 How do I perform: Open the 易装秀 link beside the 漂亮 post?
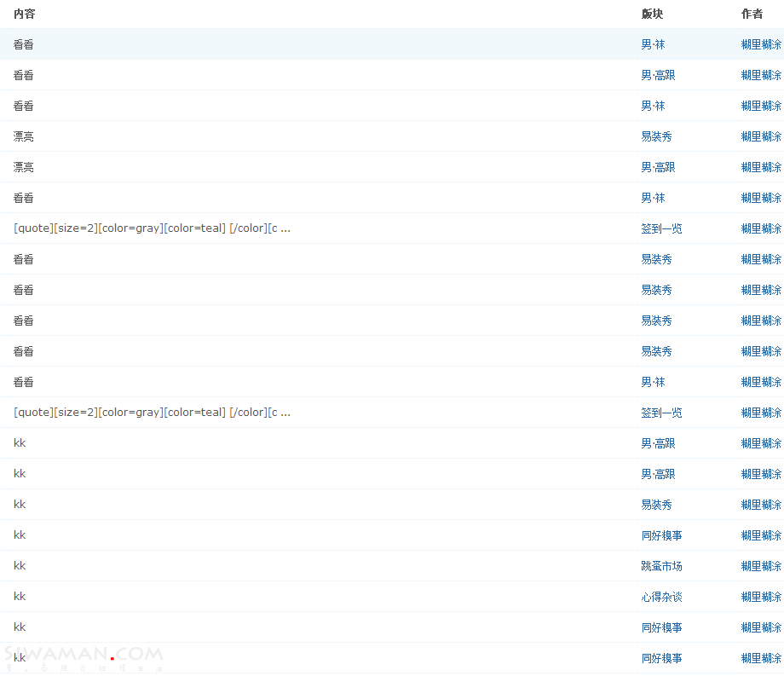click(x=656, y=136)
